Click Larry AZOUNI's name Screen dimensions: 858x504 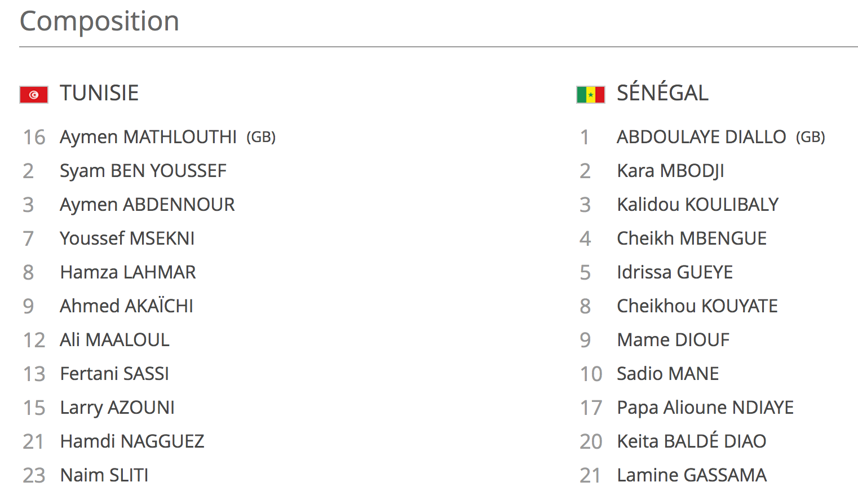click(117, 408)
